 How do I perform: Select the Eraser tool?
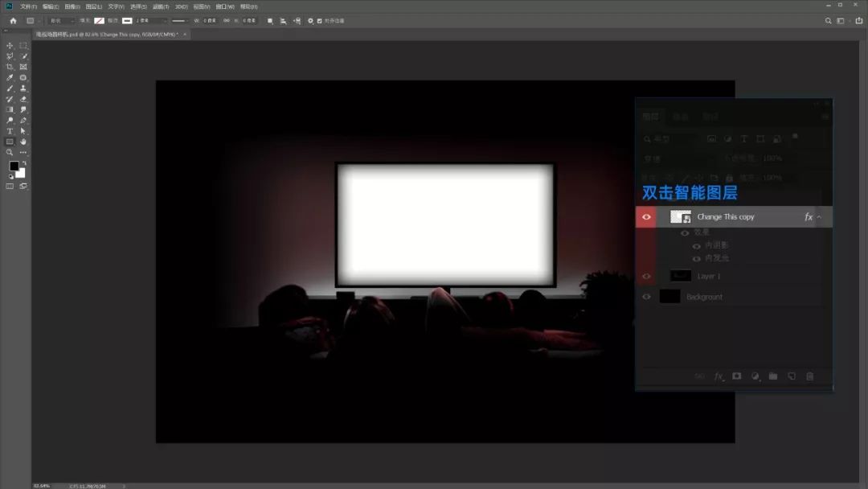pos(23,99)
